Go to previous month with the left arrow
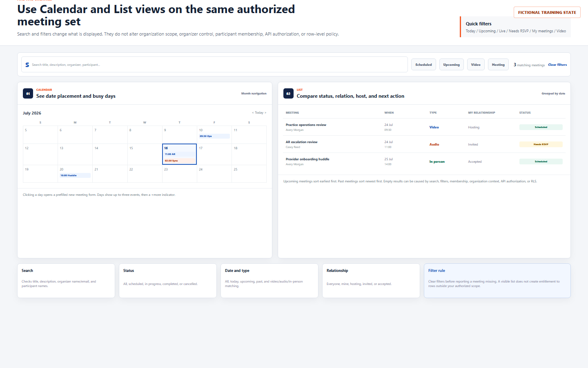This screenshot has height=368, width=588. pyautogui.click(x=253, y=112)
